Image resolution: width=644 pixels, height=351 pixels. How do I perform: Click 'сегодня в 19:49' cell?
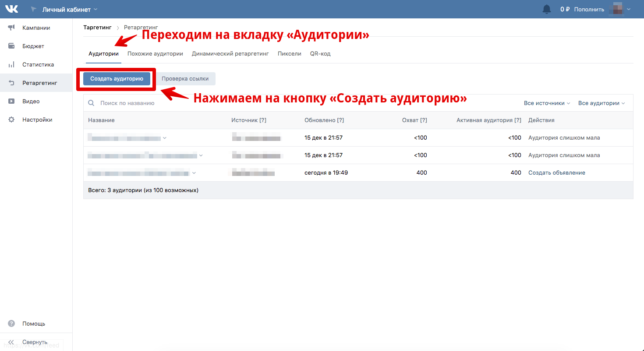(326, 173)
